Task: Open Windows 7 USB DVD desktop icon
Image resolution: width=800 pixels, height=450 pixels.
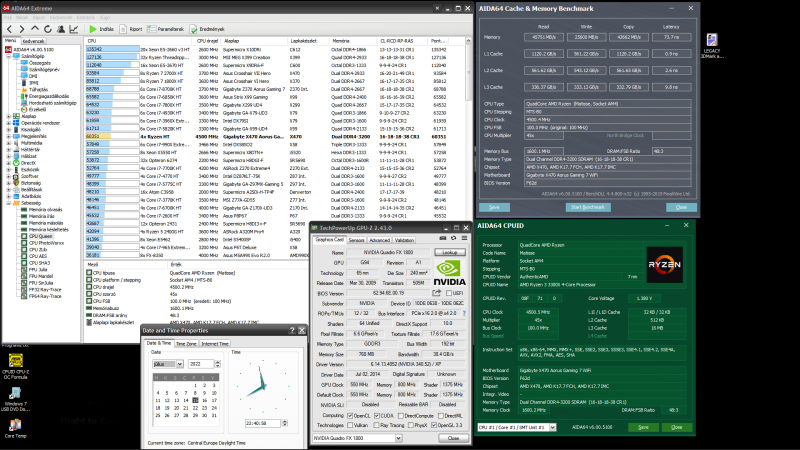Action: point(15,399)
